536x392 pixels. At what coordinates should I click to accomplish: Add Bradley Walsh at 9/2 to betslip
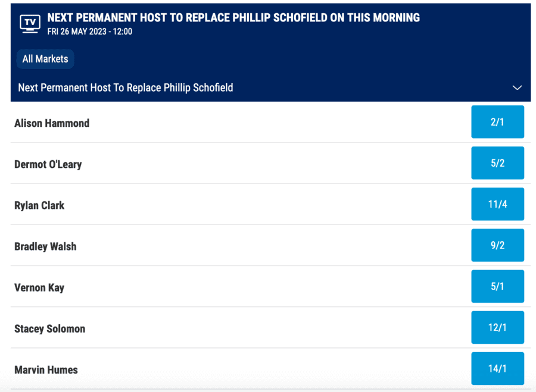coord(497,245)
